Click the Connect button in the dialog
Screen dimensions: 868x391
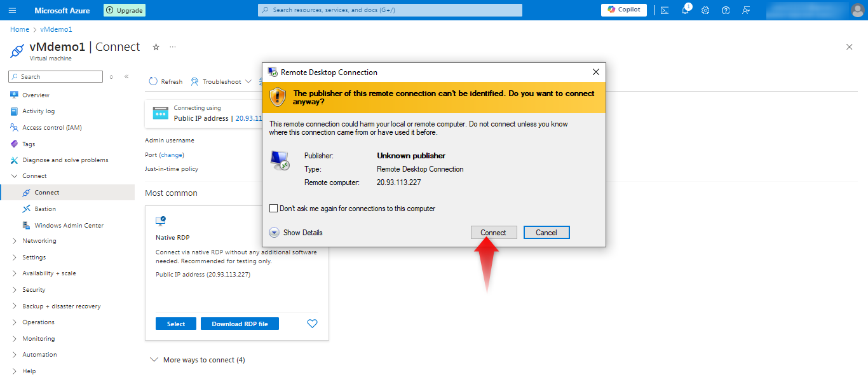(494, 233)
